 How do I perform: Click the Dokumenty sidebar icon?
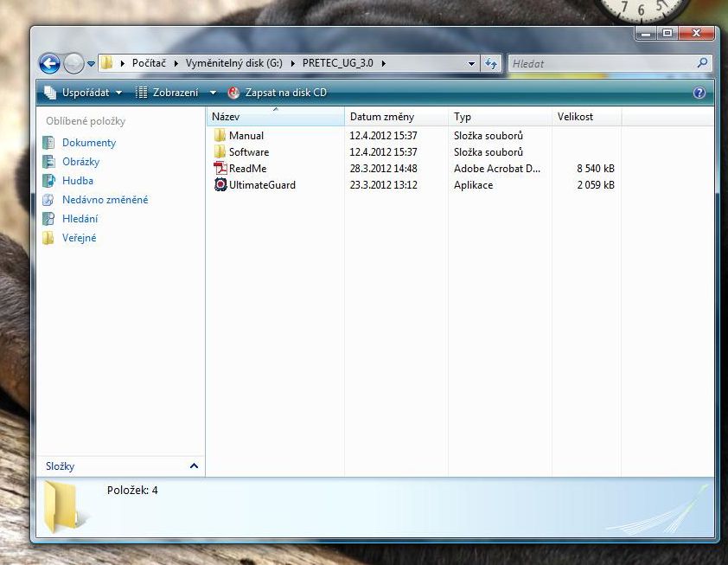tap(48, 143)
